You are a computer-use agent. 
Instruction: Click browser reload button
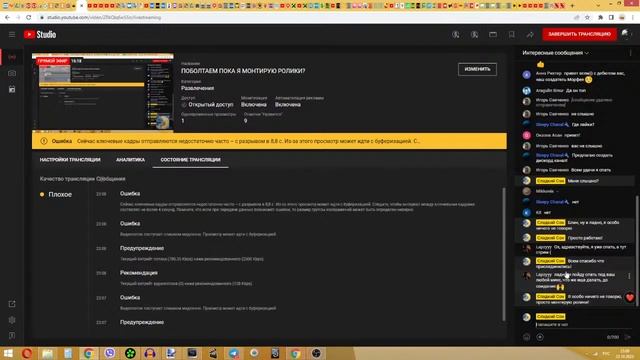click(29, 18)
